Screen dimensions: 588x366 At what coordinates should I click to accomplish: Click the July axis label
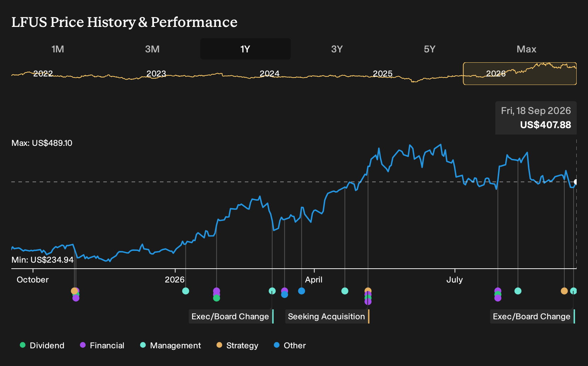tap(455, 280)
